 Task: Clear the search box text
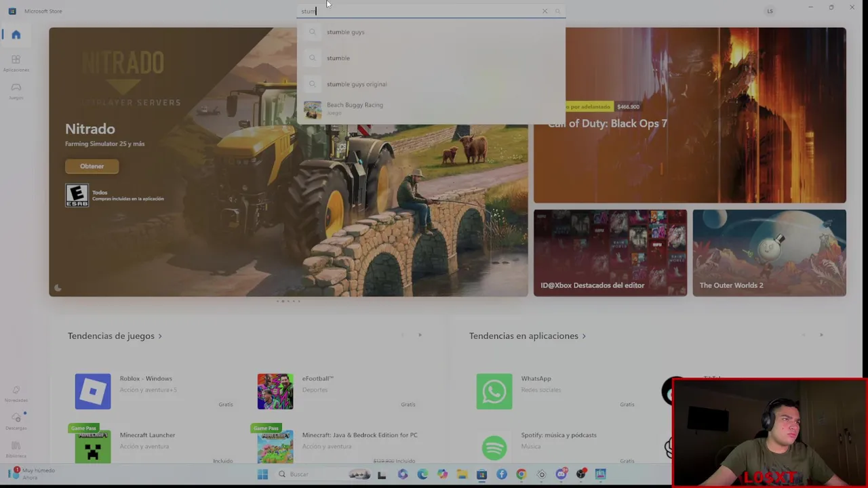(x=545, y=11)
